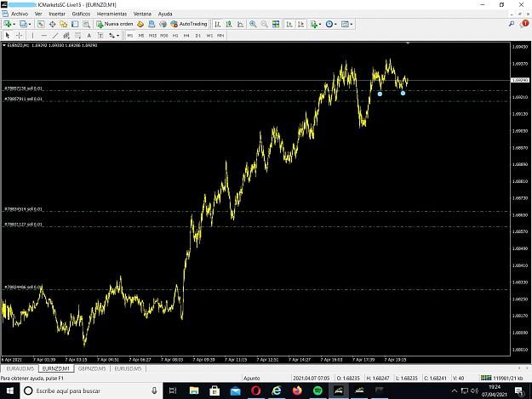Expand the Templates dropdown arrow
The image size is (532, 399).
pyautogui.click(x=352, y=24)
